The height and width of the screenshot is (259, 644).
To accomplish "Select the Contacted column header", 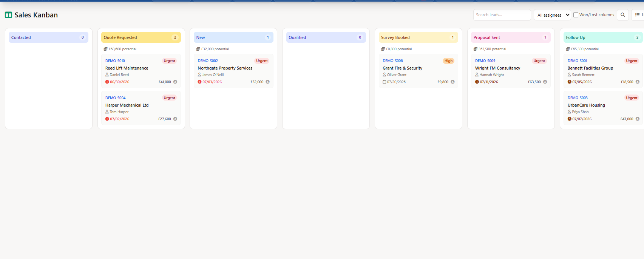I will (48, 37).
